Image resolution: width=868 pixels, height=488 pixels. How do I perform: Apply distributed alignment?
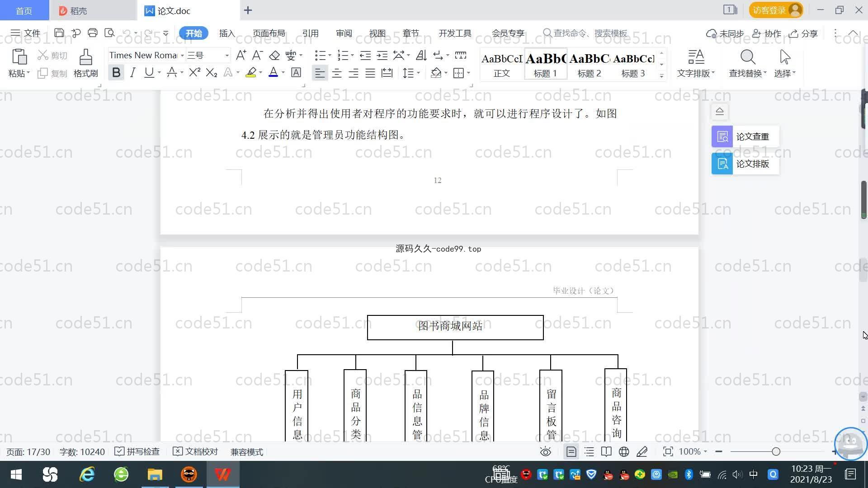(x=387, y=73)
